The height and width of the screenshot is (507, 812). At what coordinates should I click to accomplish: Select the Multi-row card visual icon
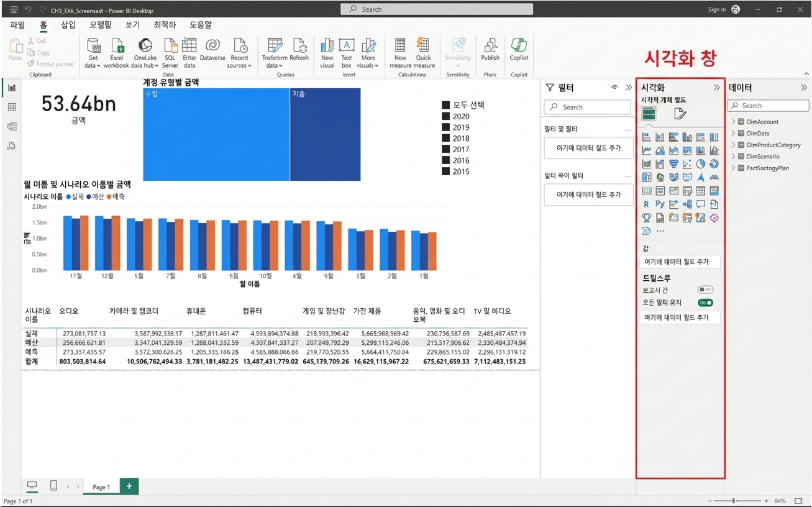660,191
